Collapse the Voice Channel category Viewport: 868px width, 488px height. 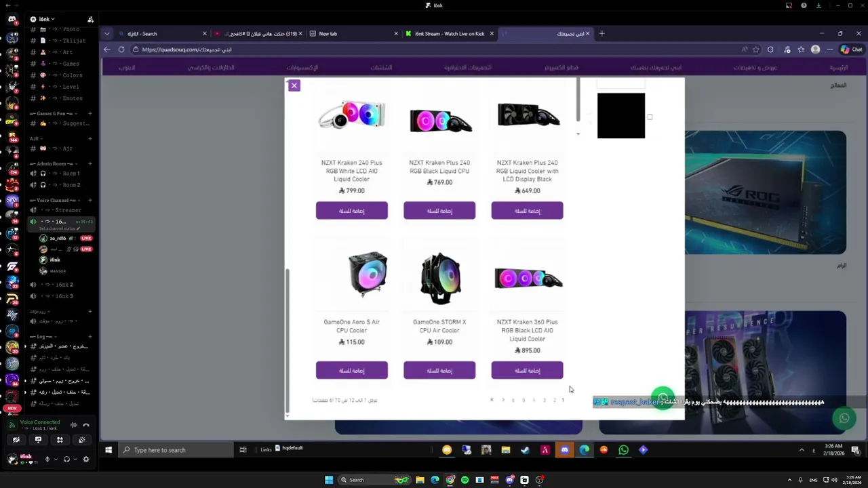[x=56, y=200]
